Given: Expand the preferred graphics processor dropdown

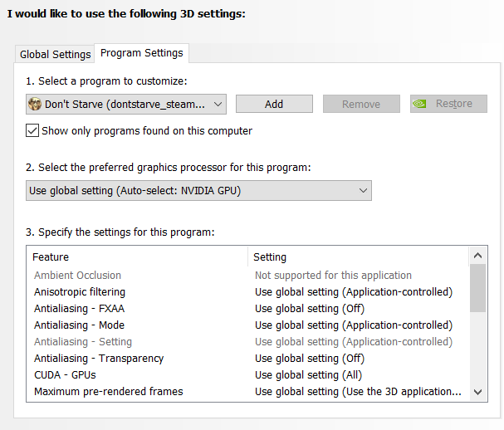Looking at the screenshot, I should coord(198,191).
